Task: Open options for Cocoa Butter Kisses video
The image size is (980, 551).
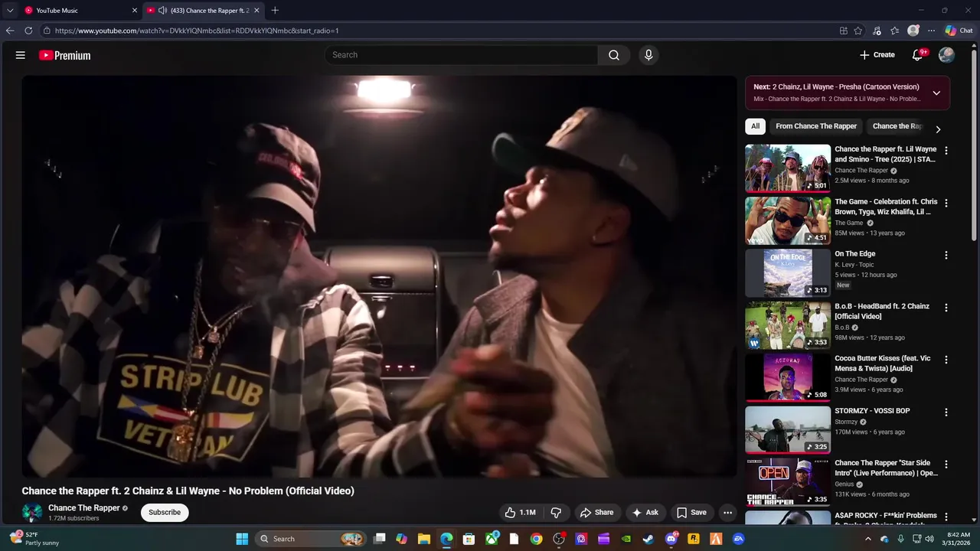Action: coord(946,360)
